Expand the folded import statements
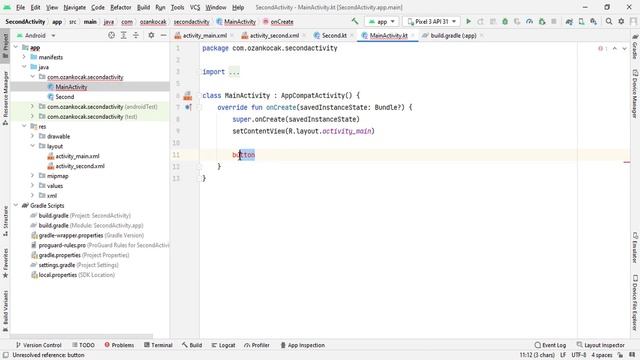This screenshot has height=360, width=640. coord(234,72)
